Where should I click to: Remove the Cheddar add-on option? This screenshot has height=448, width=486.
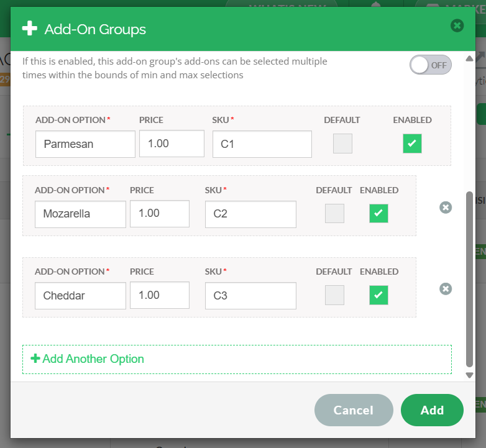tap(446, 289)
